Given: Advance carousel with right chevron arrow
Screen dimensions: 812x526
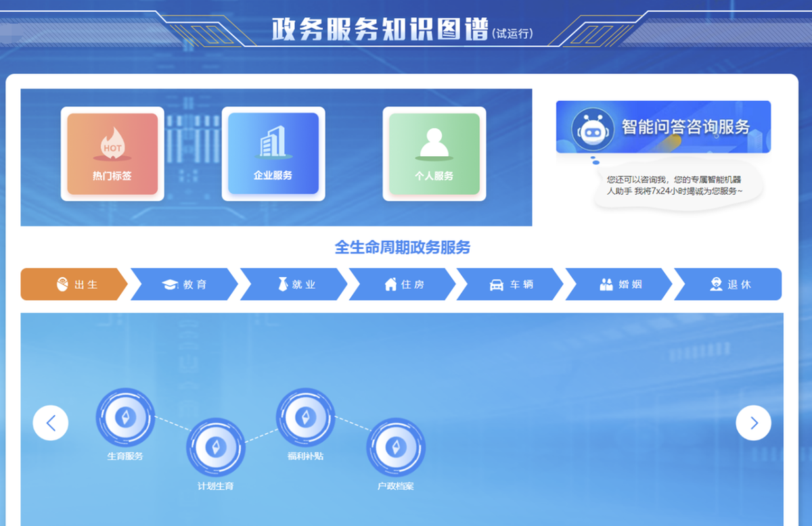Looking at the screenshot, I should click(x=753, y=423).
